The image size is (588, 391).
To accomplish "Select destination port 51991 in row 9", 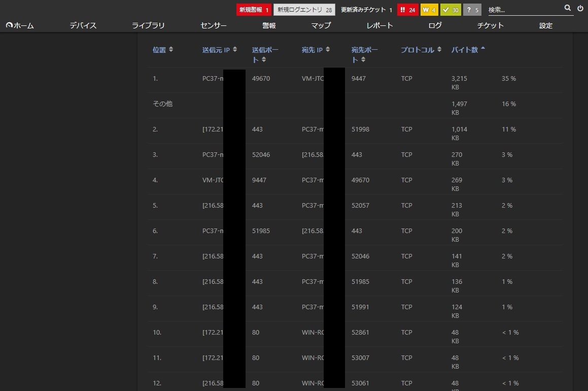I will tap(360, 307).
